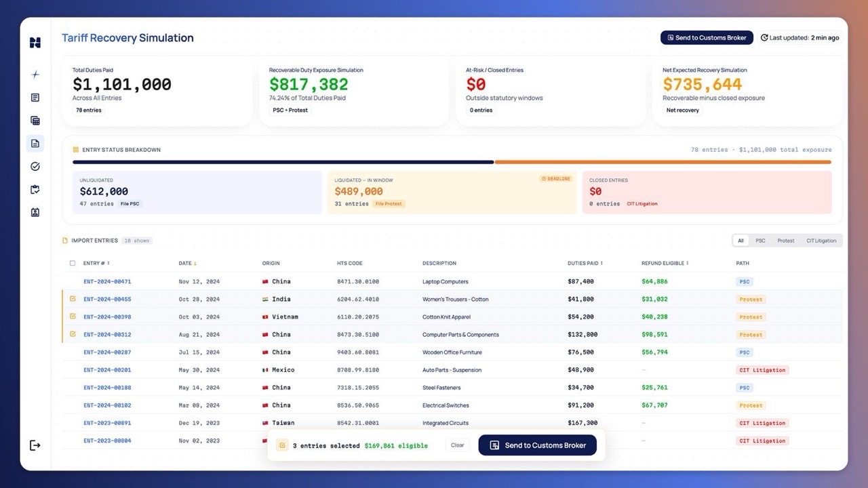Click the Net recovery badge
The height and width of the screenshot is (488, 868).
[x=682, y=110]
